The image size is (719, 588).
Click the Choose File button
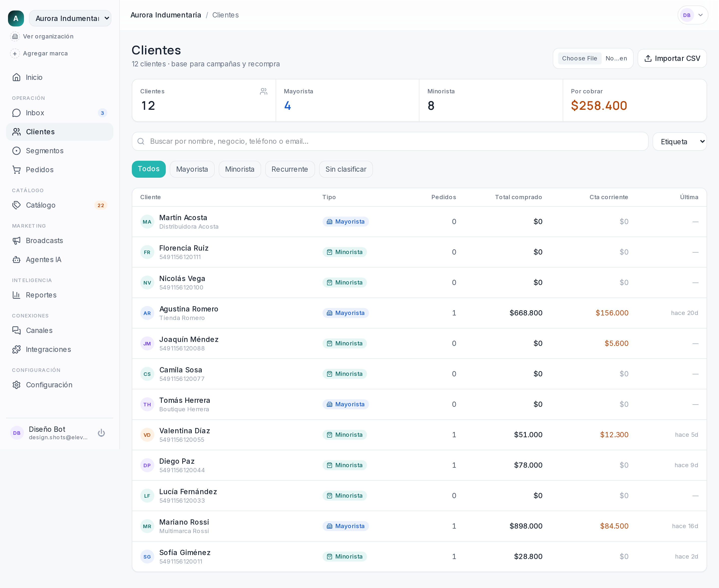(579, 58)
